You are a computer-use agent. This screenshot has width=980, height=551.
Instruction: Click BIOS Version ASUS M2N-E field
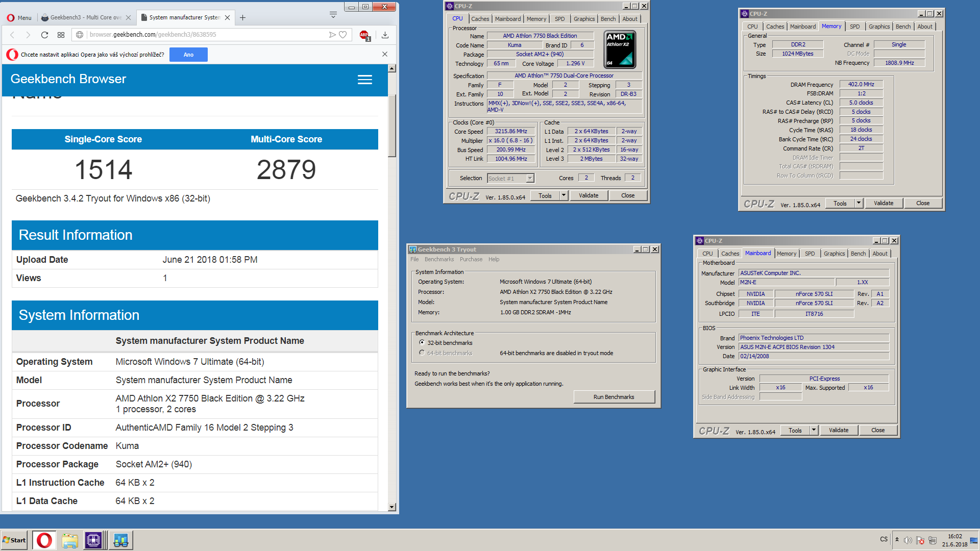(x=814, y=347)
